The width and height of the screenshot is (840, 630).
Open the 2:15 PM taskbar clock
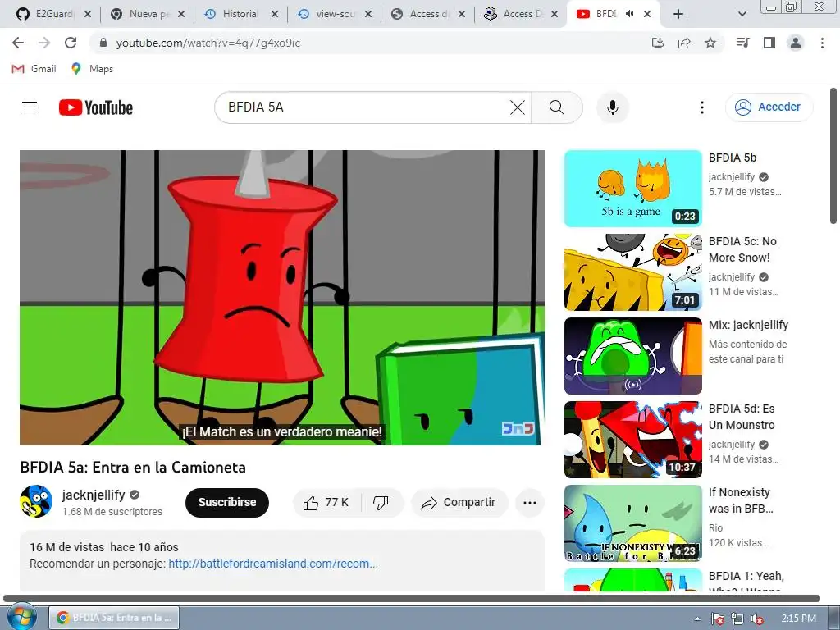(798, 619)
